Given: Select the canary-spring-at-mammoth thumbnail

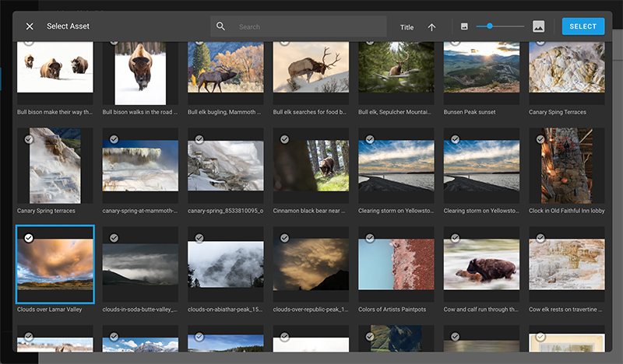Looking at the screenshot, I should pos(140,166).
